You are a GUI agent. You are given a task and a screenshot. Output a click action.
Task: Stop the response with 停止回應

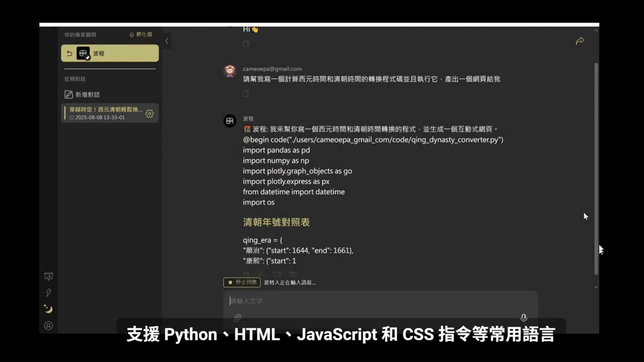[242, 282]
